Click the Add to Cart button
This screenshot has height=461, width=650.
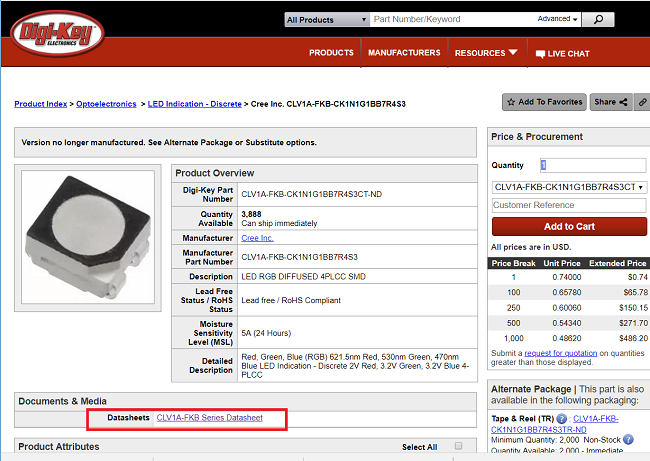569,226
